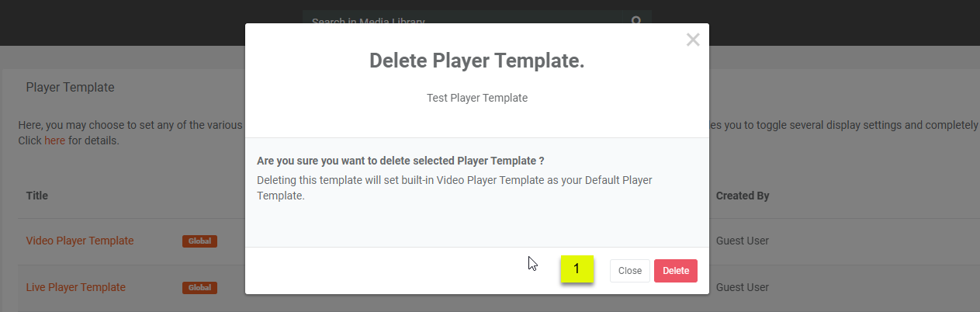Click the Test Player Template name text
The height and width of the screenshot is (312, 980).
pyautogui.click(x=476, y=98)
